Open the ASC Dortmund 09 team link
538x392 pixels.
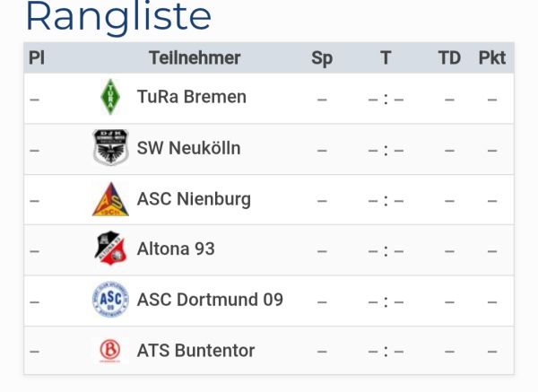[210, 300]
